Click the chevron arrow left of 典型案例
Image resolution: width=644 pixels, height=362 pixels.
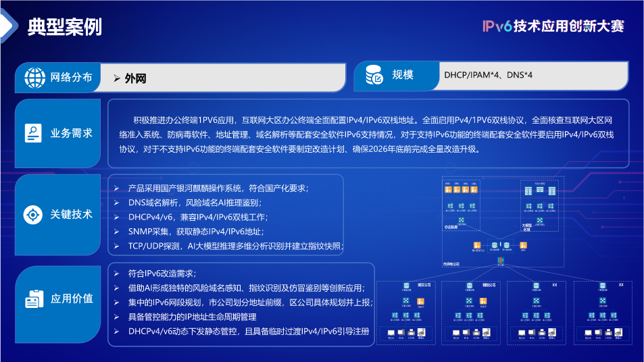[8, 26]
